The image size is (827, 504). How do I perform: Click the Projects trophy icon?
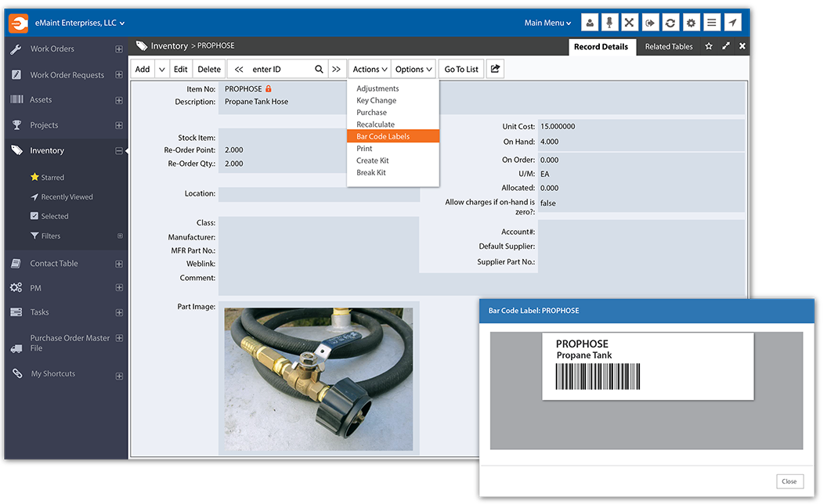point(17,125)
